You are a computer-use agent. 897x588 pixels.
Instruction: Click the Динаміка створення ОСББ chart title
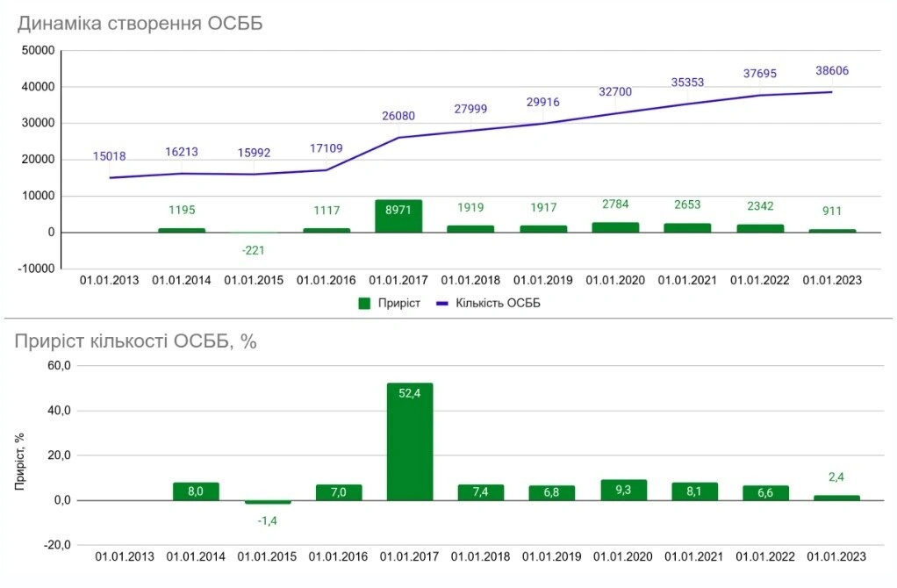tap(140, 24)
